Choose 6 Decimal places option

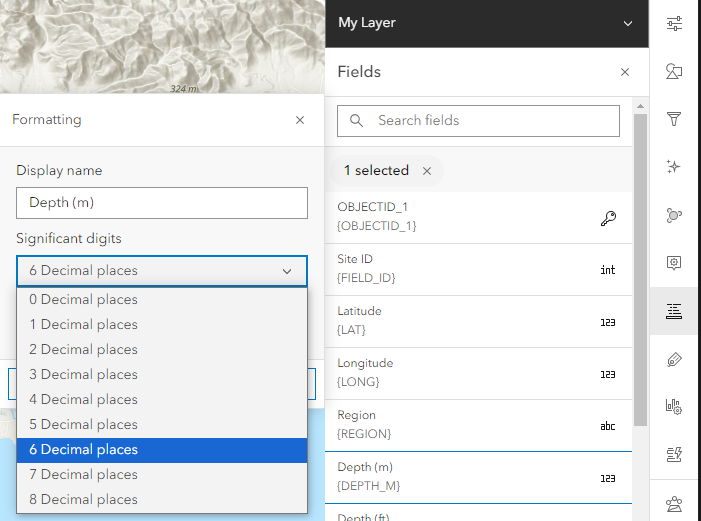coord(162,450)
